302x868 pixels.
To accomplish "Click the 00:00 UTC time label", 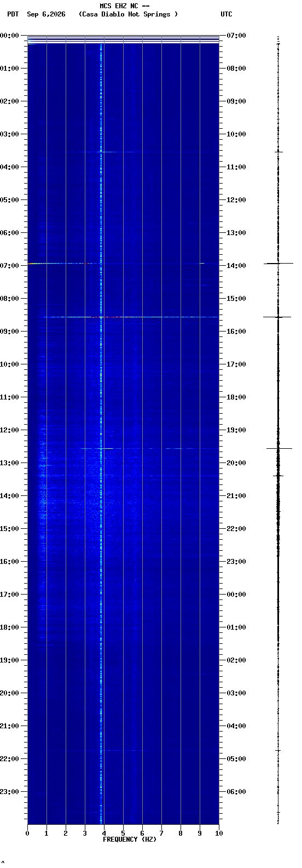I will point(236,594).
